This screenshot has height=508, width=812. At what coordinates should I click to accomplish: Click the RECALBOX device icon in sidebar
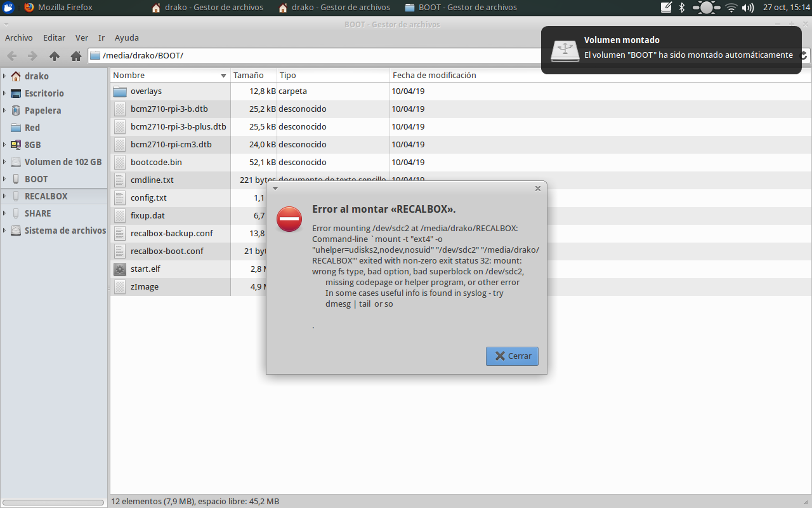coord(16,196)
